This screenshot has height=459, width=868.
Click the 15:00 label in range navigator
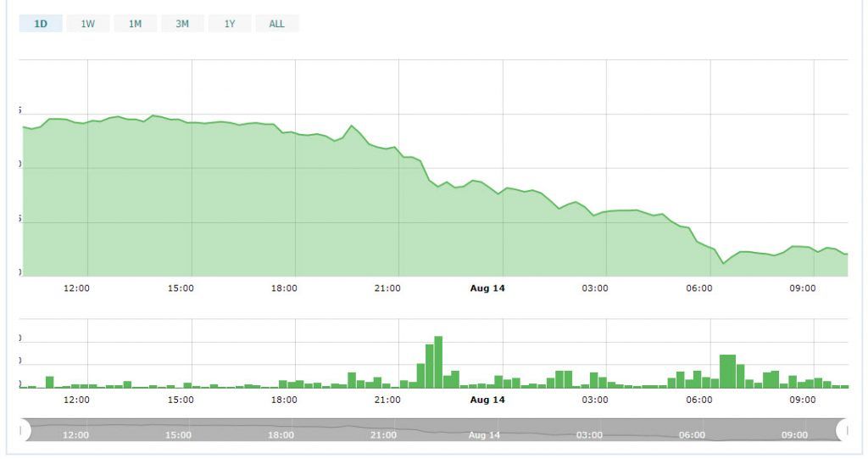coord(178,434)
